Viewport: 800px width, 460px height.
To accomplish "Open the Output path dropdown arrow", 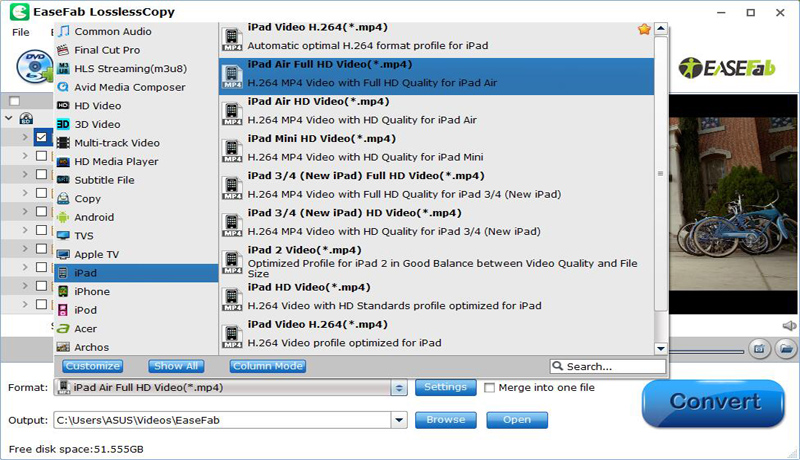I will coord(399,420).
